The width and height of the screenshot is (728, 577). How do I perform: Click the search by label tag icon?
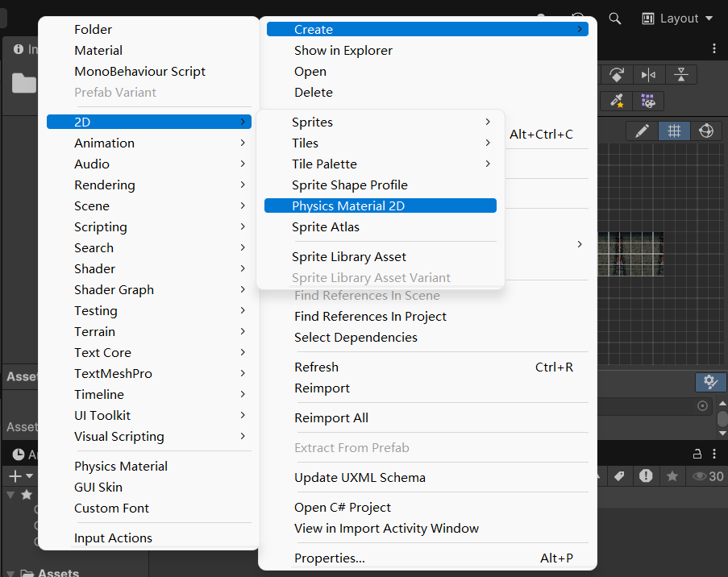pos(619,476)
